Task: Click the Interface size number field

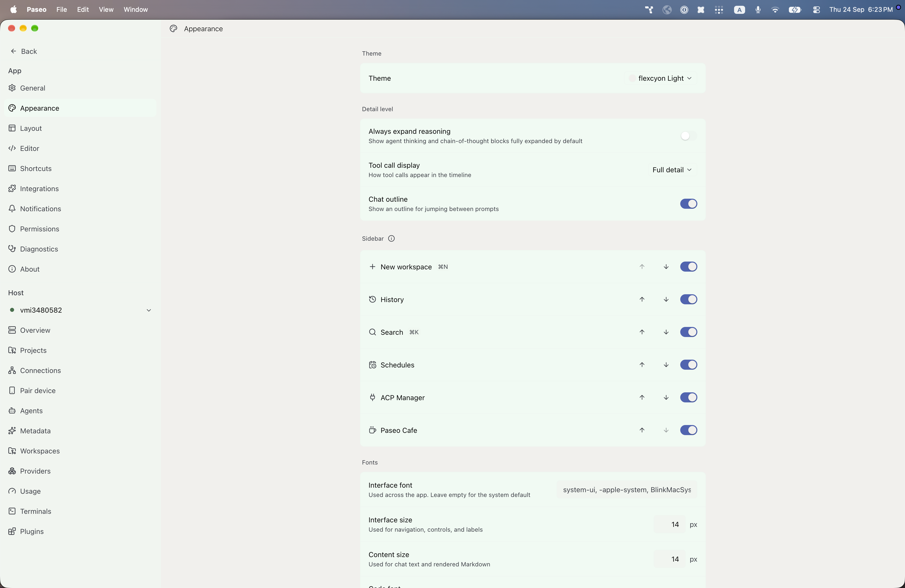Action: 670,524
